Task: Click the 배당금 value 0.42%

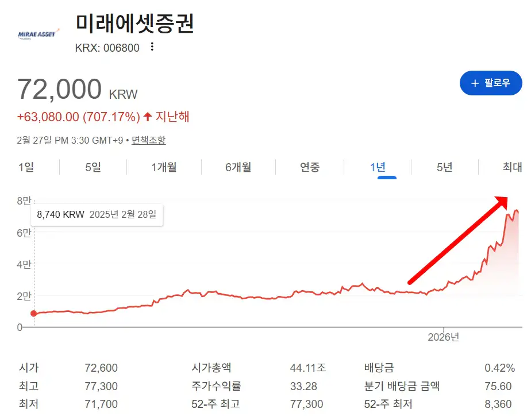Action: [499, 368]
